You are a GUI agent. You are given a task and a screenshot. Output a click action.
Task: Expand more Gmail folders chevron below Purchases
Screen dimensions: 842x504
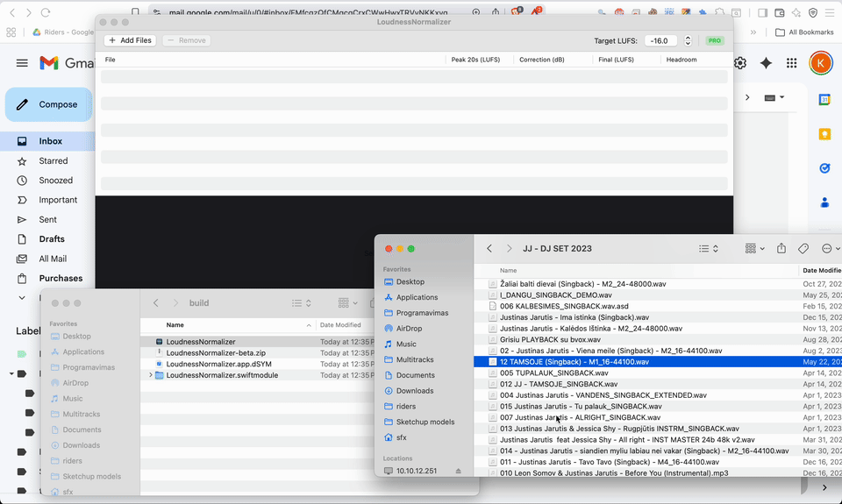tap(22, 297)
